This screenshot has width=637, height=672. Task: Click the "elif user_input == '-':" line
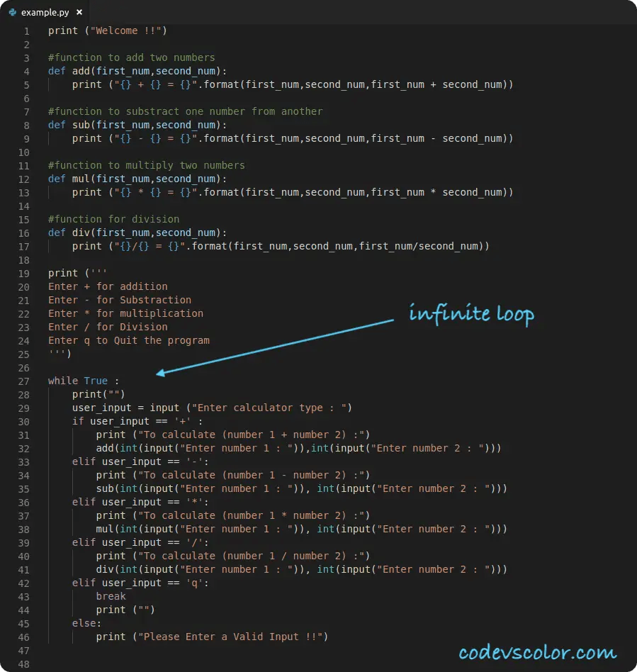[x=140, y=461]
